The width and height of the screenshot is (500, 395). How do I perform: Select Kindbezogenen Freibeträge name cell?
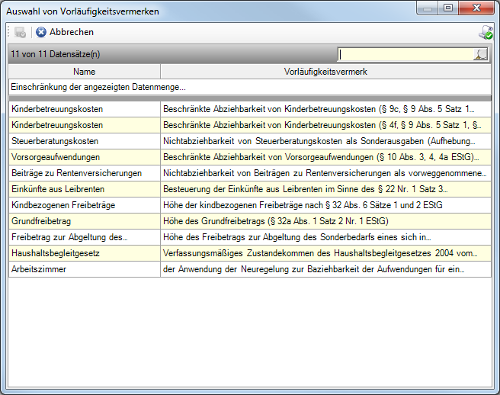pos(84,205)
